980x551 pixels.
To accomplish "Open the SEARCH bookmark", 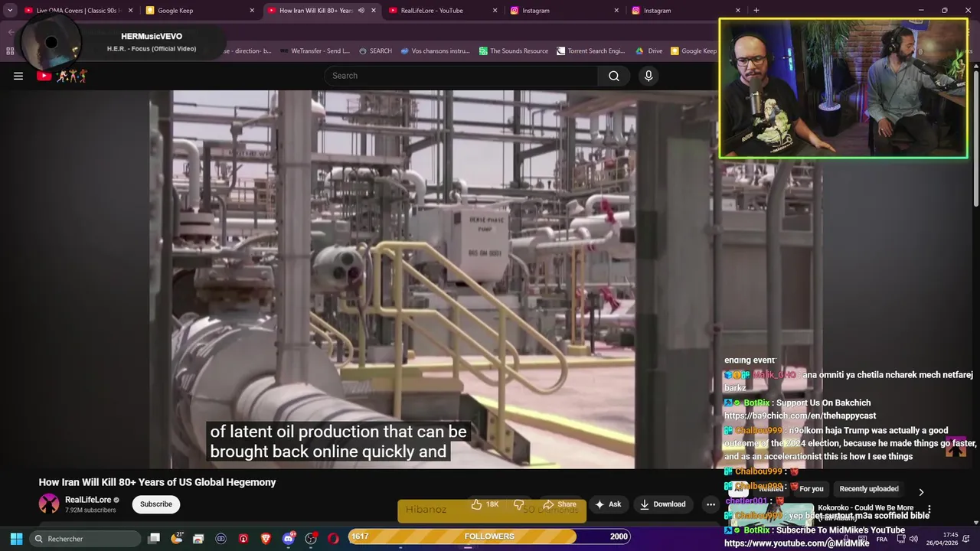I will point(375,51).
